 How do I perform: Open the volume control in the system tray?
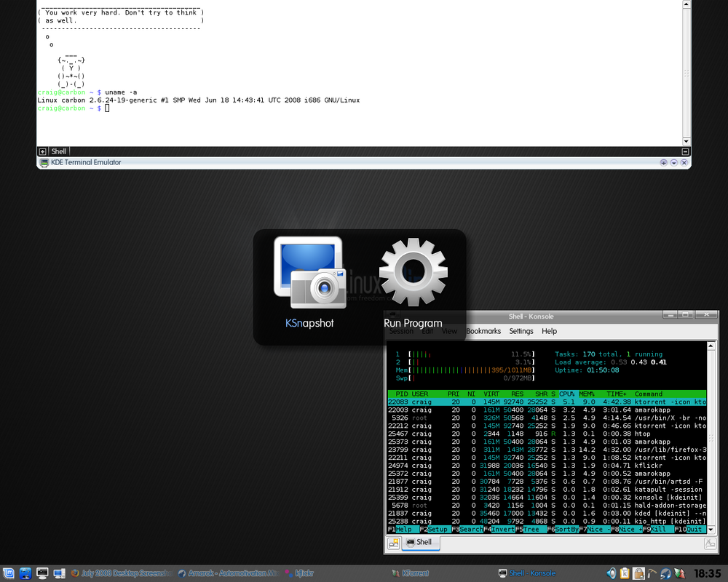pos(612,573)
